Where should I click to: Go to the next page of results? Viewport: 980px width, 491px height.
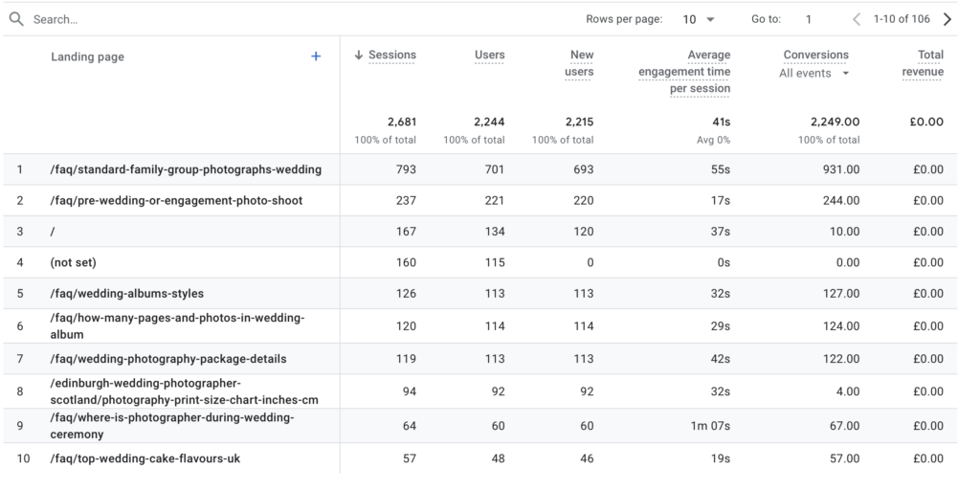[947, 19]
